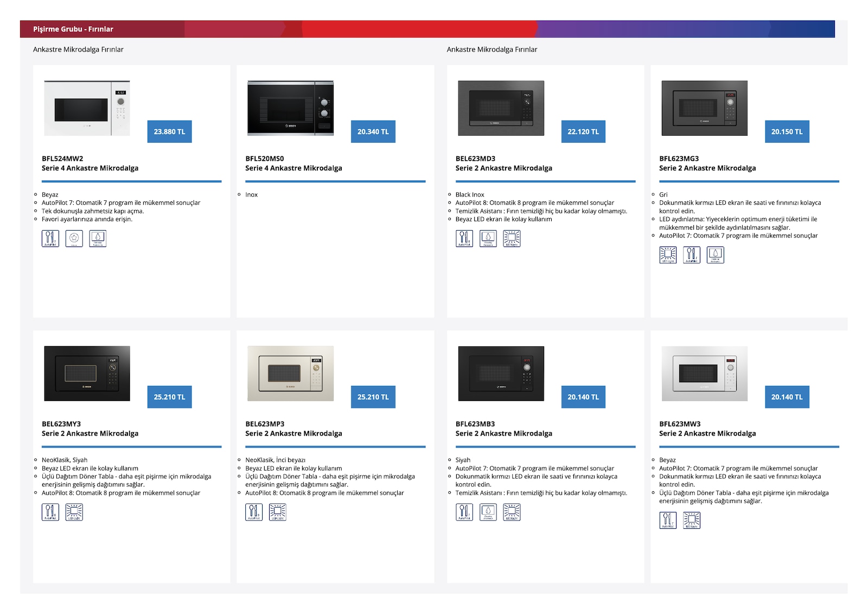The height and width of the screenshot is (614, 868).
Task: Click the 20.340 TL price tag
Action: click(373, 131)
